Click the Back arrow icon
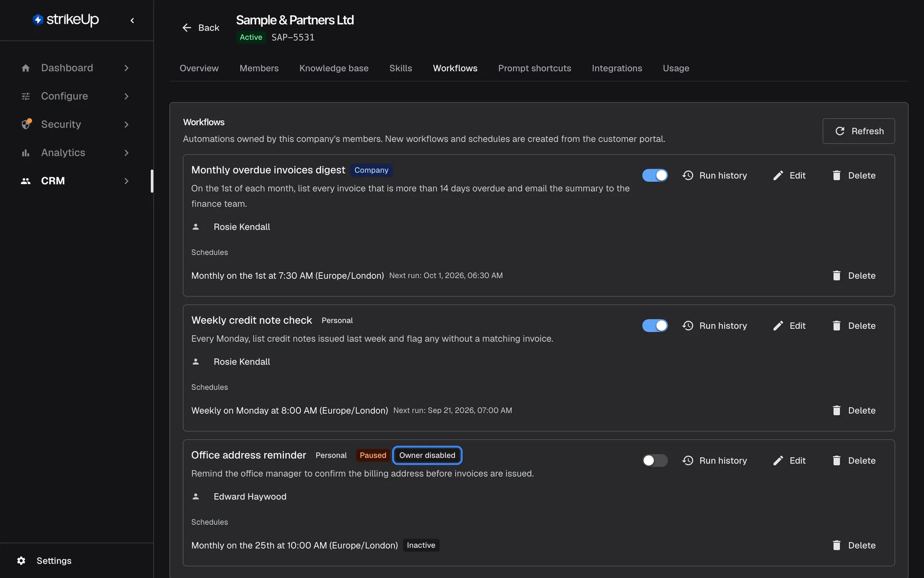 pyautogui.click(x=187, y=28)
